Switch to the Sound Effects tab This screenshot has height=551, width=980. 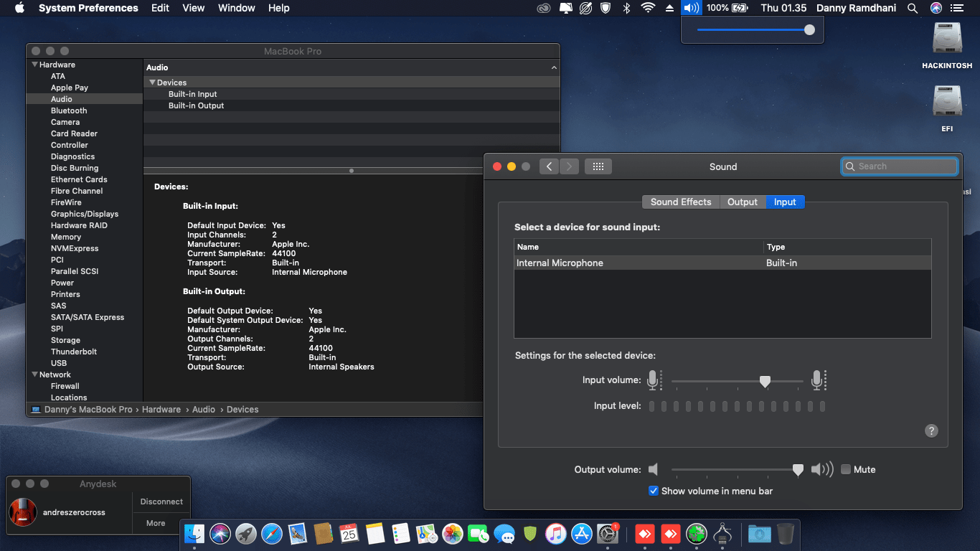pyautogui.click(x=681, y=202)
